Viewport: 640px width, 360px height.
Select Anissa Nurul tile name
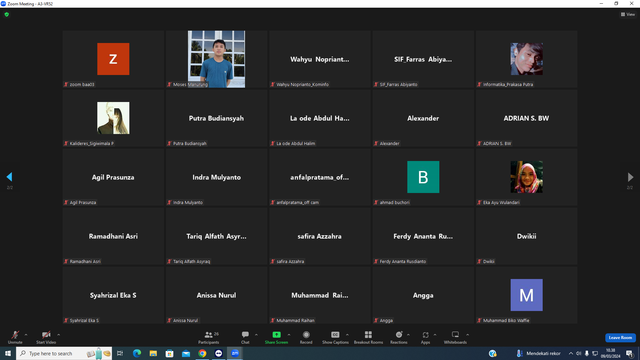pos(216,295)
